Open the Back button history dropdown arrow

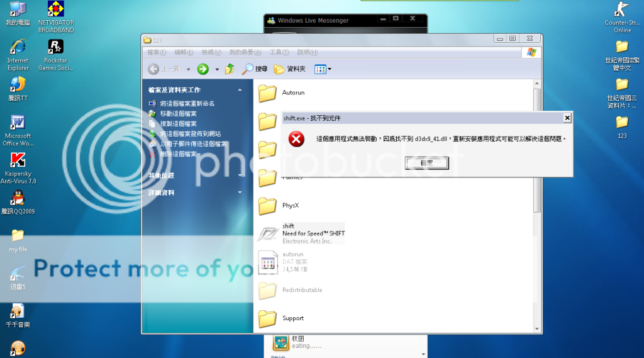click(189, 69)
